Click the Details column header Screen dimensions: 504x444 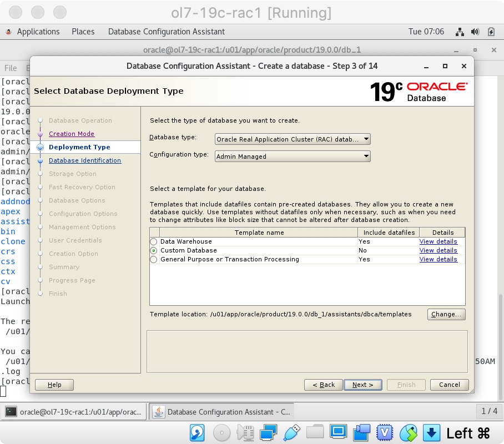click(x=442, y=233)
